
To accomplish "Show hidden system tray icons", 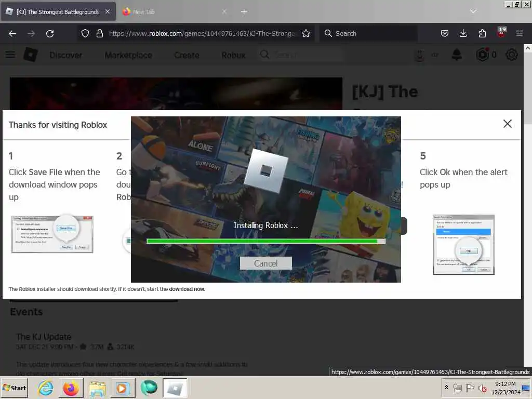I will pyautogui.click(x=446, y=388).
